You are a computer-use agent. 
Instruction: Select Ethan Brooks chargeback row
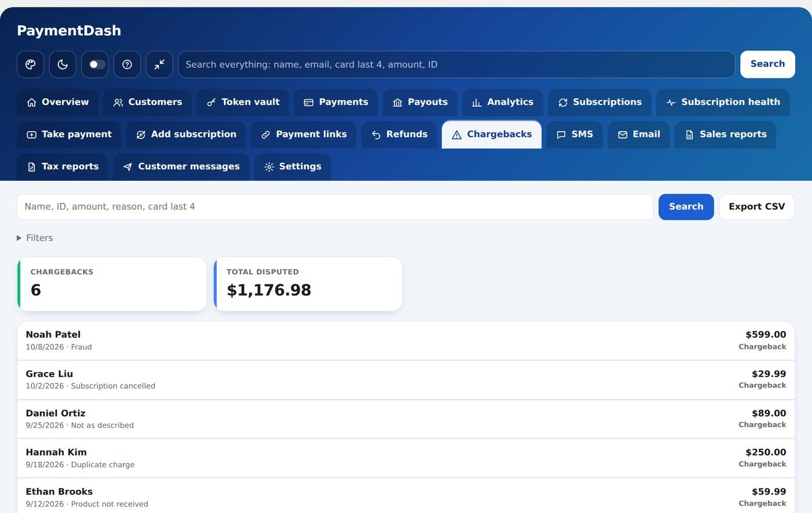click(406, 497)
